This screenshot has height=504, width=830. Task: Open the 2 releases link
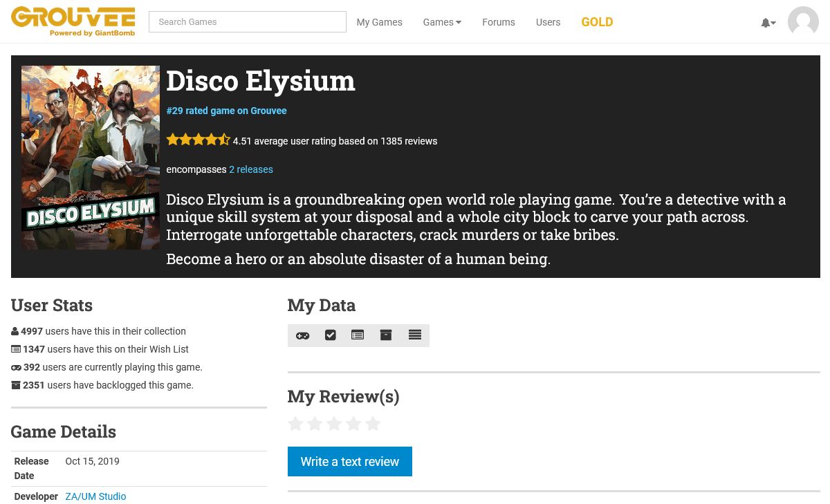coord(250,169)
